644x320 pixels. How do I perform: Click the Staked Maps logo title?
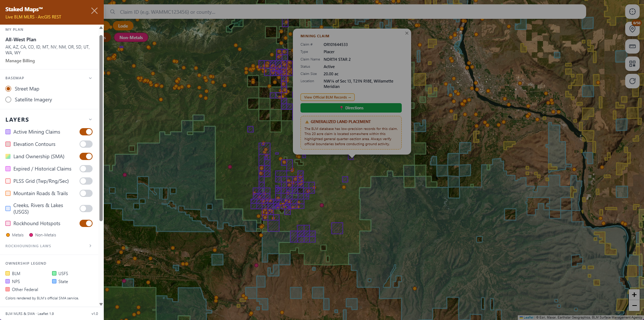(x=24, y=9)
